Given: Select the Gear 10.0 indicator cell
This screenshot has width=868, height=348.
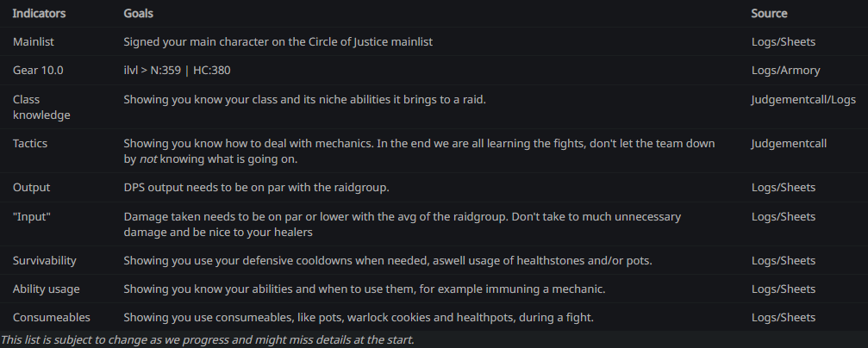Looking at the screenshot, I should click(38, 71).
